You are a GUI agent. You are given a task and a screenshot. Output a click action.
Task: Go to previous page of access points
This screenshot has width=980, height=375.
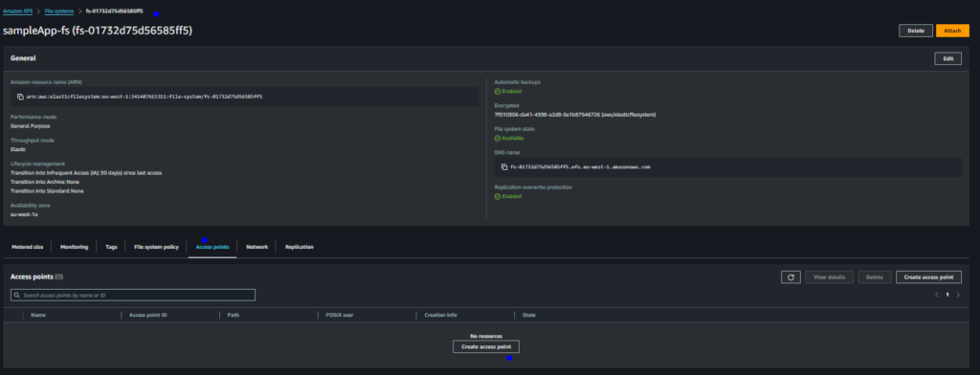pyautogui.click(x=936, y=295)
